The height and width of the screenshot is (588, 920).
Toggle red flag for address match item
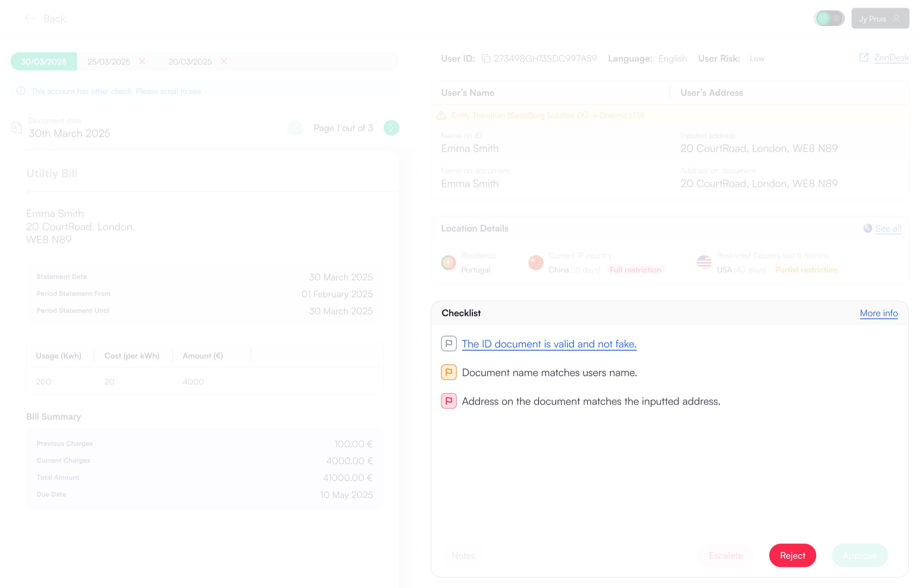pyautogui.click(x=449, y=401)
